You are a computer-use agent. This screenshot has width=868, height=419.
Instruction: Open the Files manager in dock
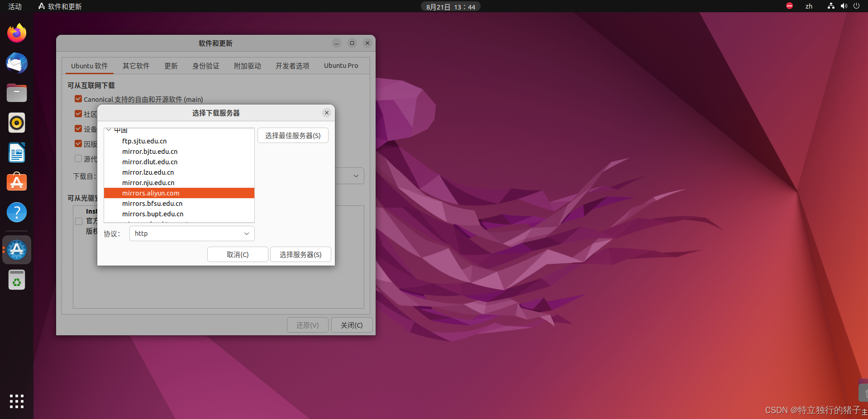coord(17,93)
